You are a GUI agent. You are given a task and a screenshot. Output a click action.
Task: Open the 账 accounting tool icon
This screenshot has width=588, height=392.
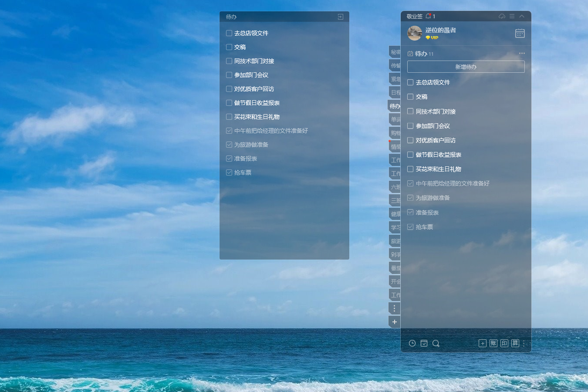click(x=493, y=343)
